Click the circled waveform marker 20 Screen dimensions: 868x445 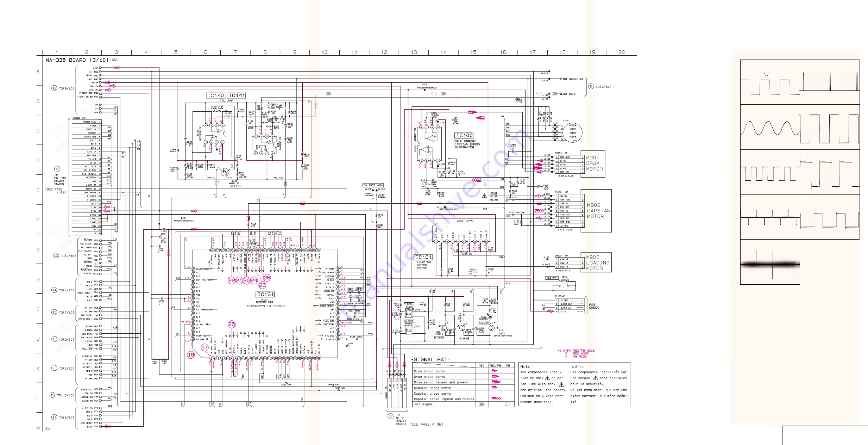click(x=246, y=281)
